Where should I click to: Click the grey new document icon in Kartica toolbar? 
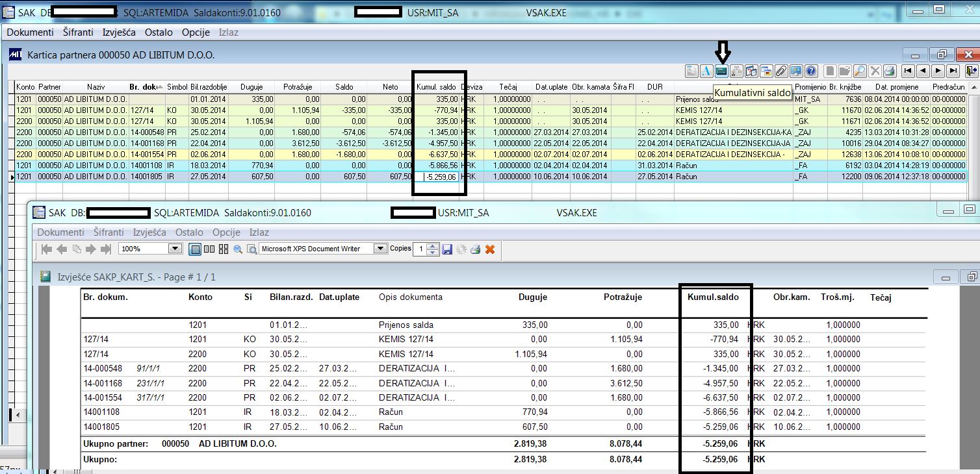[x=830, y=71]
